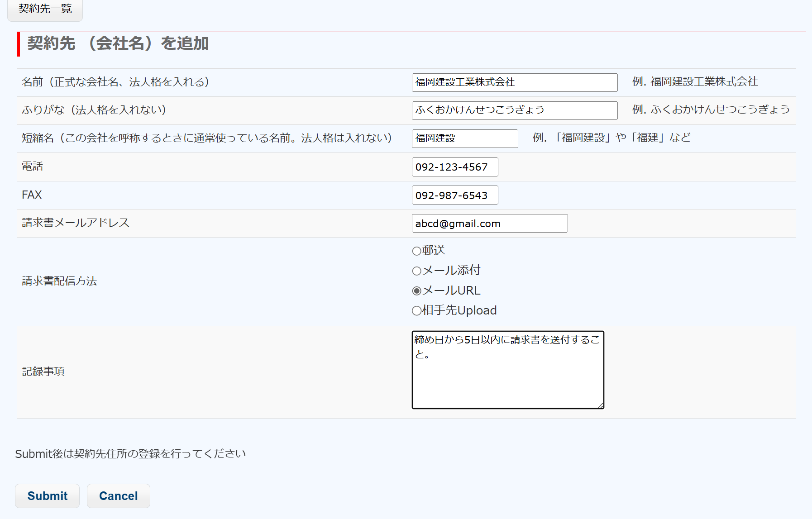Grab the 記録事項 textarea resize handle
Screen dimensions: 812x519
600,405
